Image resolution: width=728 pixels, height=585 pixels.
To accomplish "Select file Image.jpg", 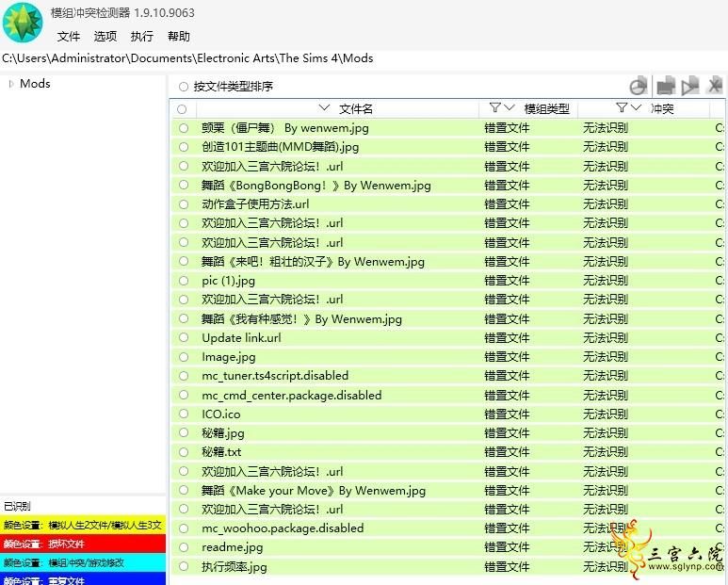I will tap(229, 357).
